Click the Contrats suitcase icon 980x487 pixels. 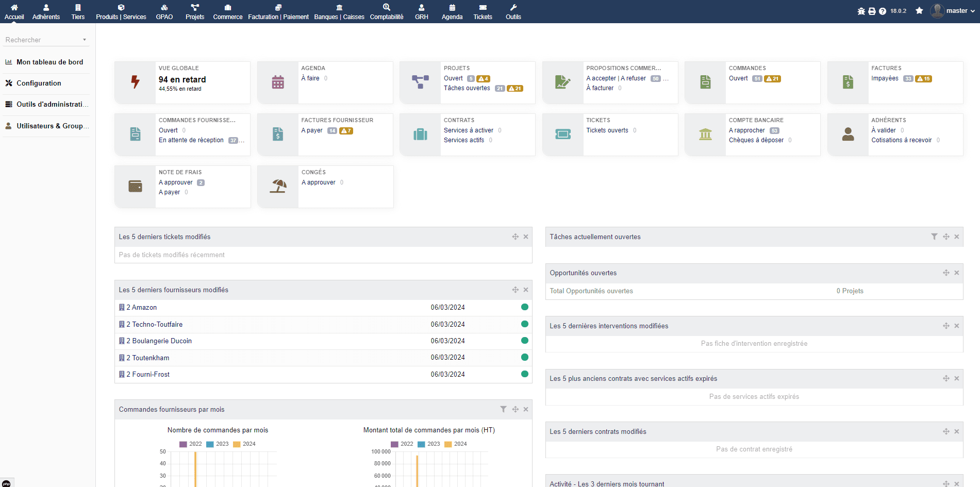[x=420, y=134]
